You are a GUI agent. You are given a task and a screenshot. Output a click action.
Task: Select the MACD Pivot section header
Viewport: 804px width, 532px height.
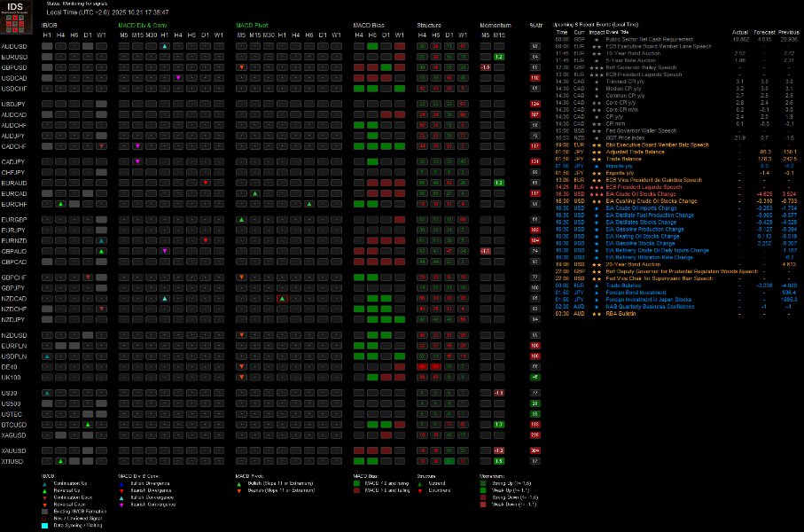[x=252, y=25]
